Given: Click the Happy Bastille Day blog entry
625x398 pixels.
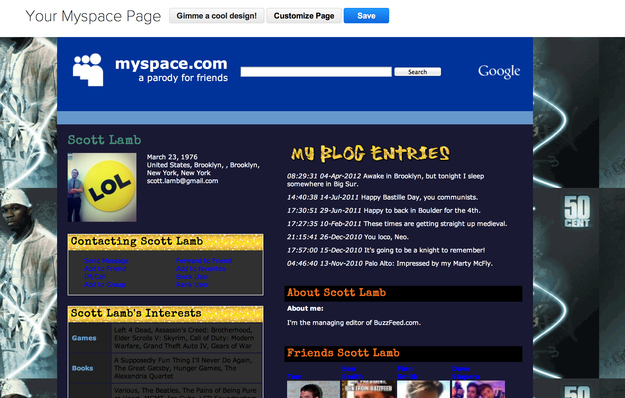Looking at the screenshot, I should pos(383,197).
